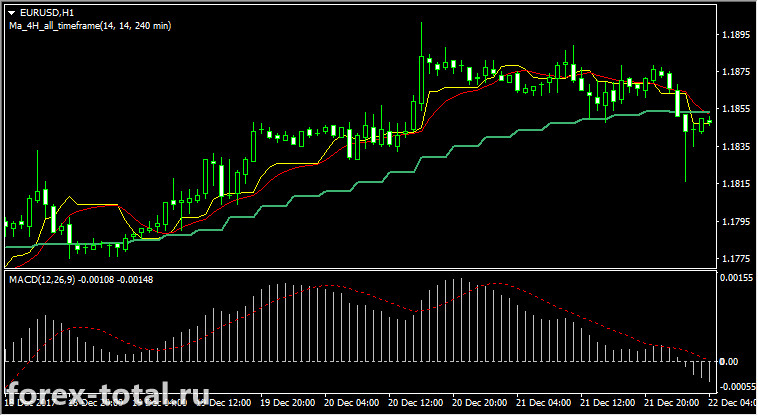758x416 pixels.
Task: Click the 0.00 zero level MACD label
Action: click(729, 361)
